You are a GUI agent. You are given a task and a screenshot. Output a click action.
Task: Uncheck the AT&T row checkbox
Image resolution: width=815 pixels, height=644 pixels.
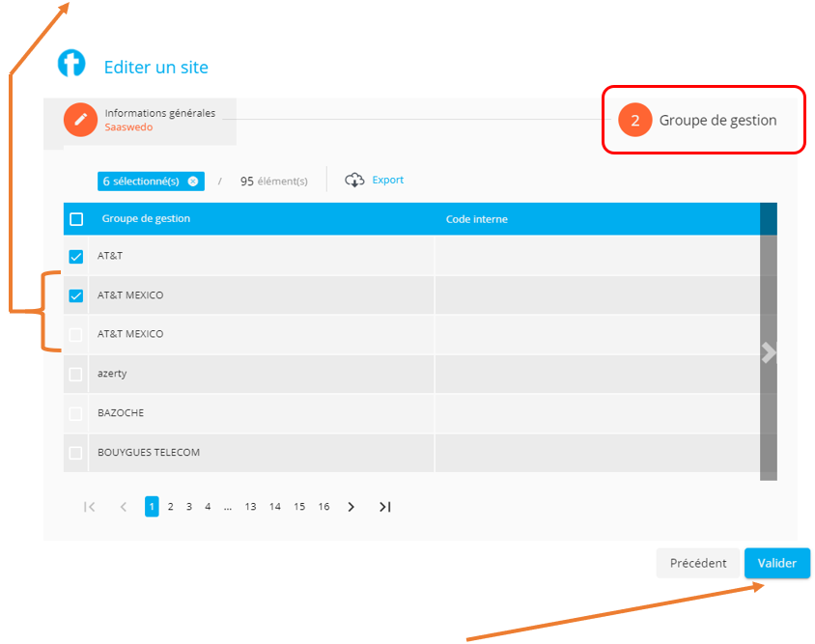(76, 256)
